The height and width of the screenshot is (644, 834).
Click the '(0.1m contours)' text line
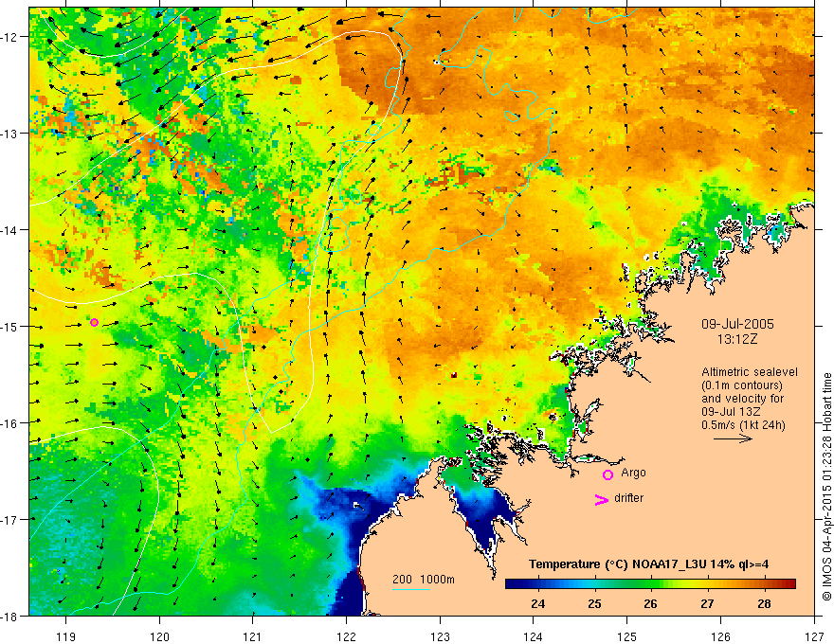coord(742,385)
